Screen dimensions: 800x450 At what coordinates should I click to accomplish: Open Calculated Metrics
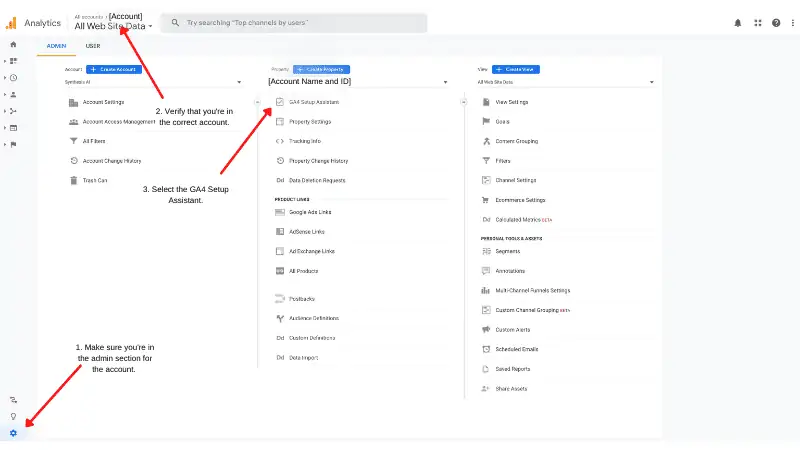518,220
